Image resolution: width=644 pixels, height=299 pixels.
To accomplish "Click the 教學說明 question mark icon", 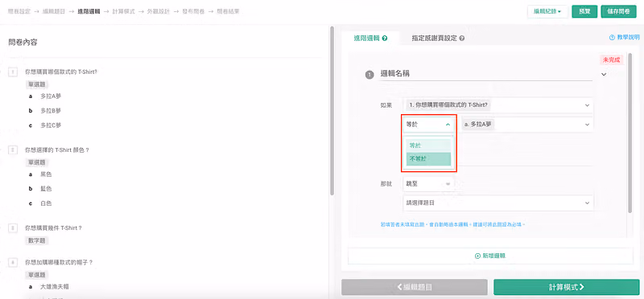I will 612,37.
